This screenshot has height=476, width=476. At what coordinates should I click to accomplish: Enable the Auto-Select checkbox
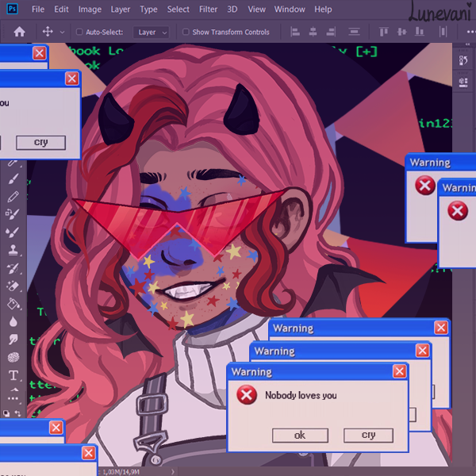tap(79, 32)
